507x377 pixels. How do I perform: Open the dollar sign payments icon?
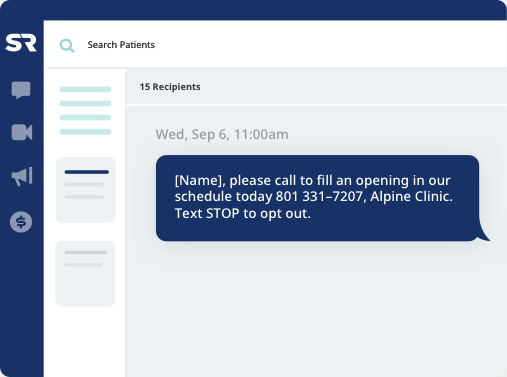tap(21, 222)
